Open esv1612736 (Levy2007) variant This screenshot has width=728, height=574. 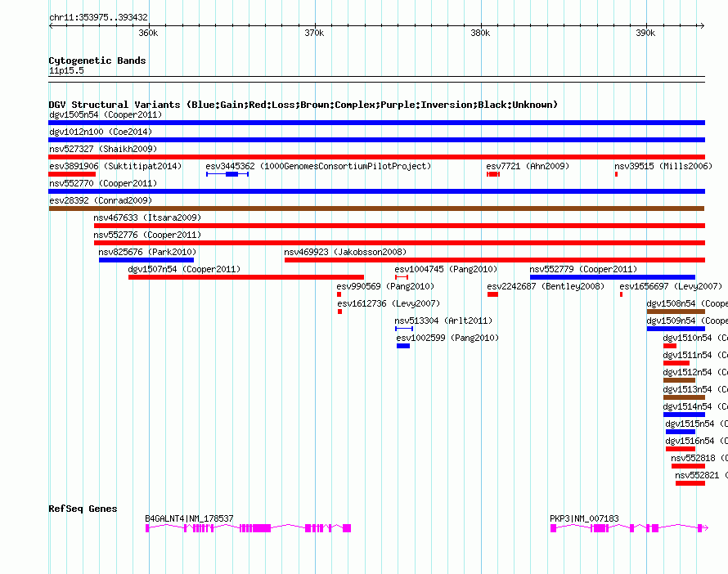tap(339, 312)
